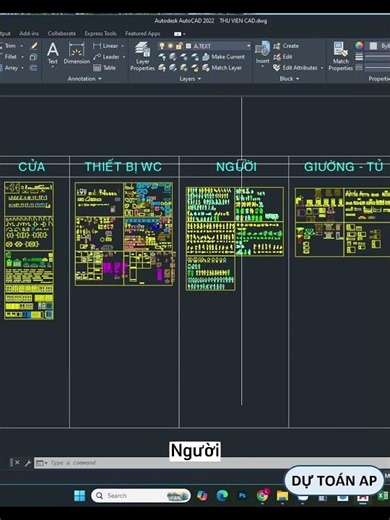The image size is (390, 520).
Task: Click the Match Layer tool
Action: pyautogui.click(x=222, y=68)
